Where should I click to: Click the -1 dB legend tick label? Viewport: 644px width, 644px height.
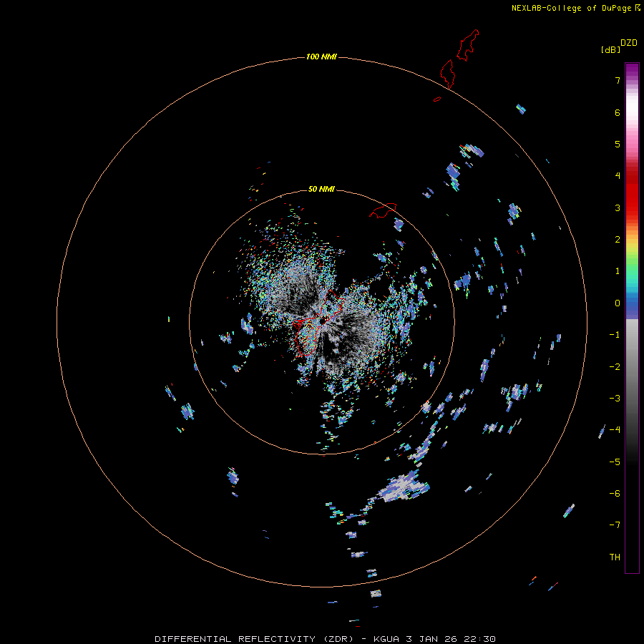tap(615, 335)
